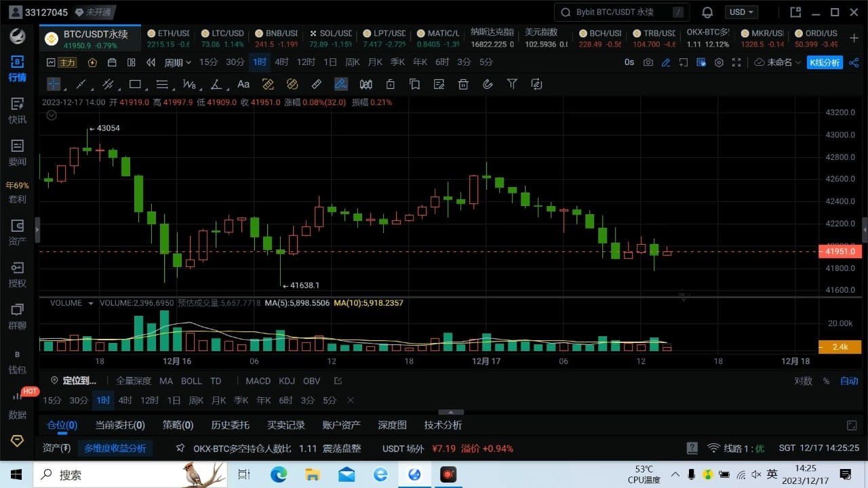Open the USD currency dropdown
Viewport: 868px width, 488px height.
coord(741,12)
